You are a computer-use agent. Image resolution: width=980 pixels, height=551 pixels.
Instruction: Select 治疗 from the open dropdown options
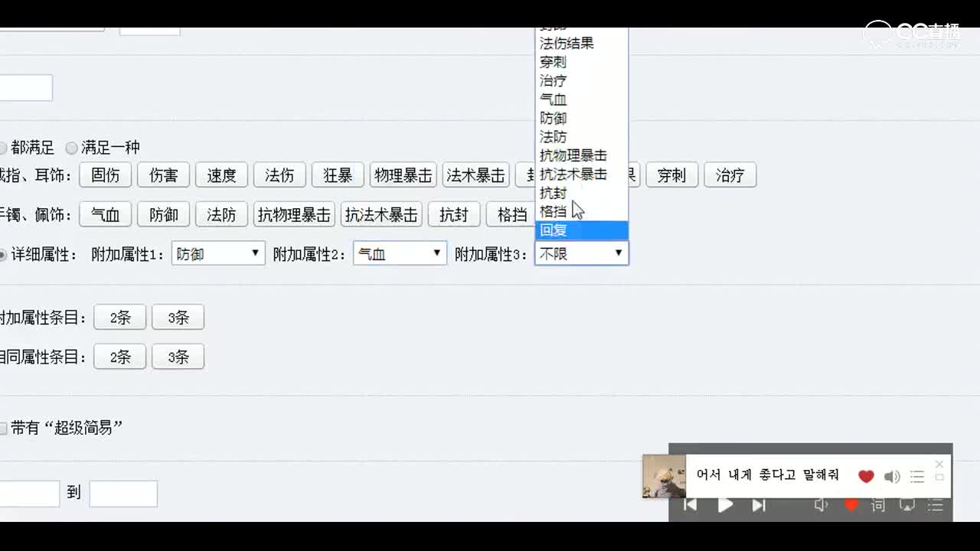point(552,80)
